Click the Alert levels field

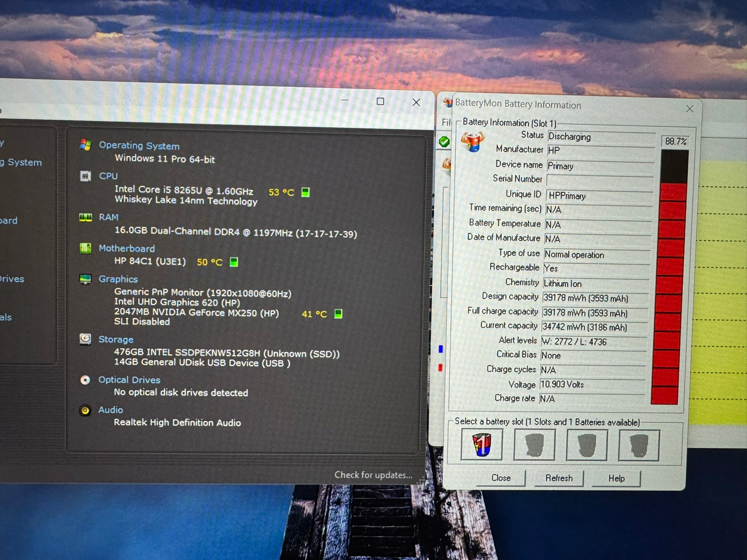pyautogui.click(x=594, y=342)
